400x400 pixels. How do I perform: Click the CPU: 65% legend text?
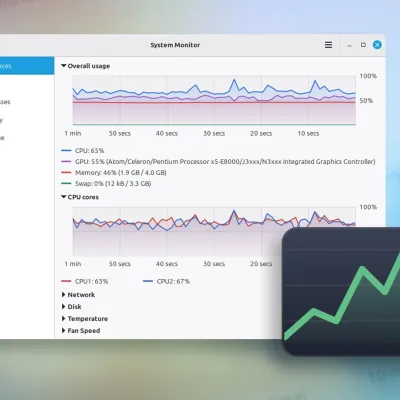(90, 151)
